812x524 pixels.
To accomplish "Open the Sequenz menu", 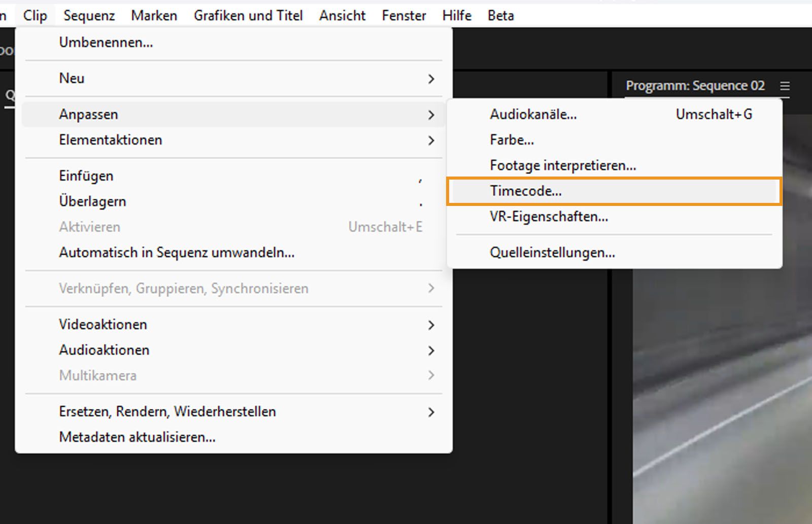I will pyautogui.click(x=89, y=15).
